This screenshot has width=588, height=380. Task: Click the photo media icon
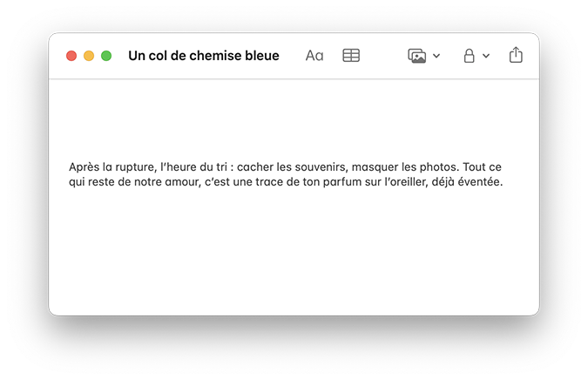(x=417, y=56)
